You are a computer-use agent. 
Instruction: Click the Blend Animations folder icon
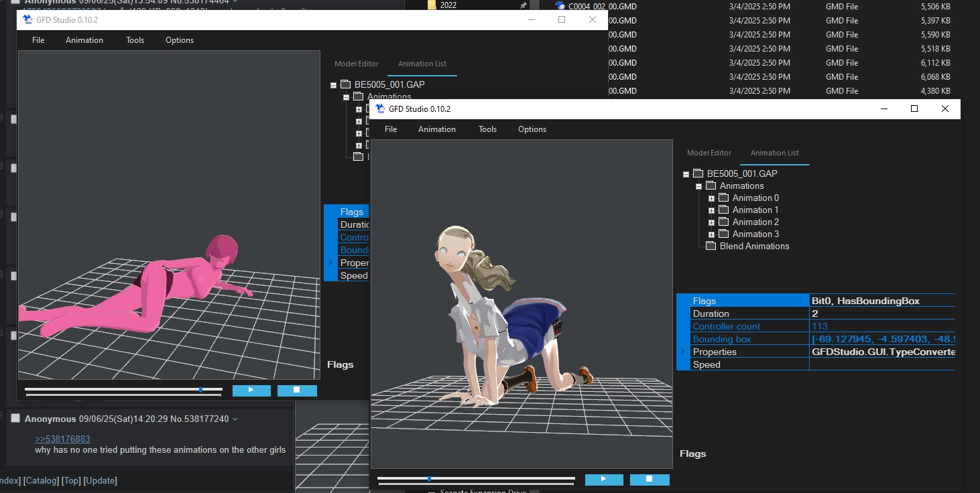point(711,246)
